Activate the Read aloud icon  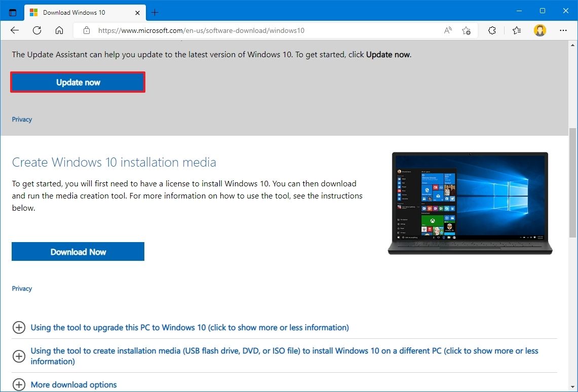click(447, 30)
